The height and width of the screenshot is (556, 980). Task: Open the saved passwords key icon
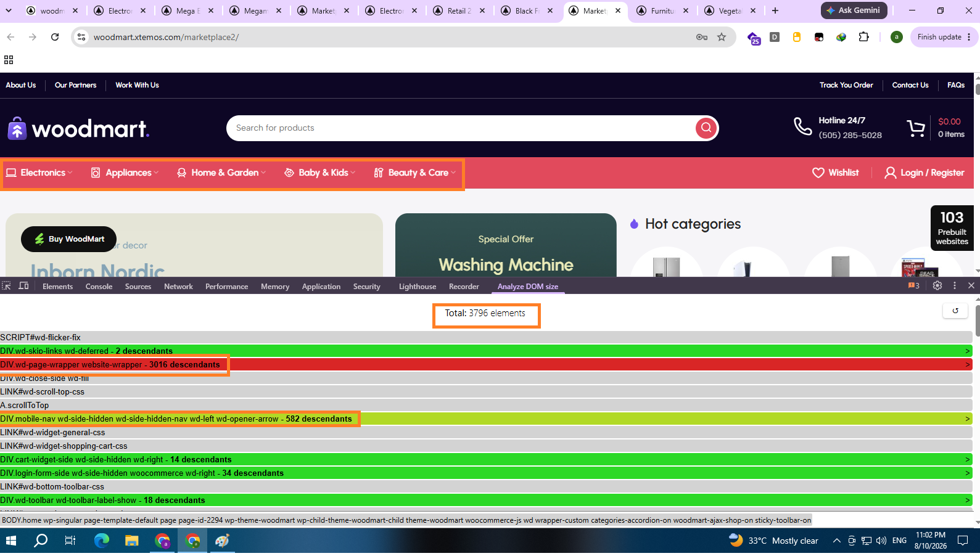(702, 37)
